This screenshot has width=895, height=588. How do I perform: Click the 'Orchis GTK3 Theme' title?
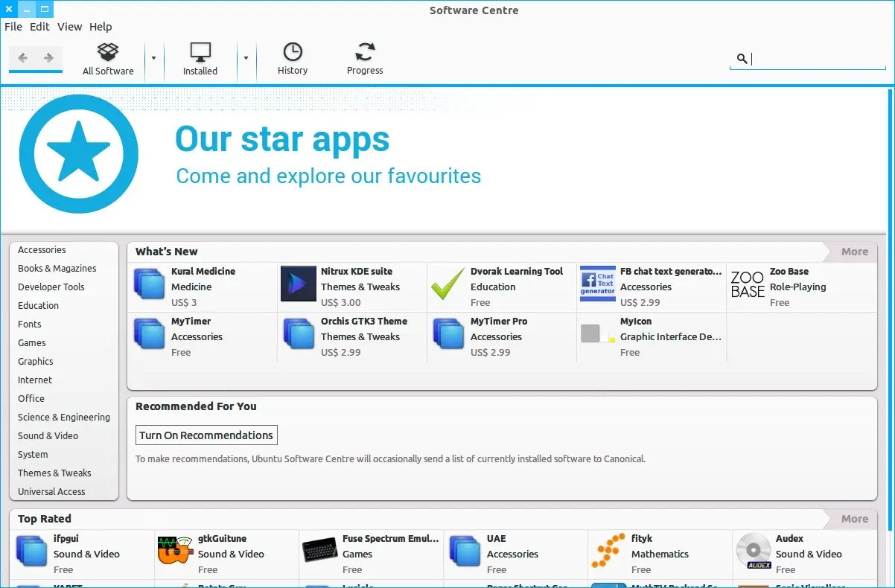[364, 322]
